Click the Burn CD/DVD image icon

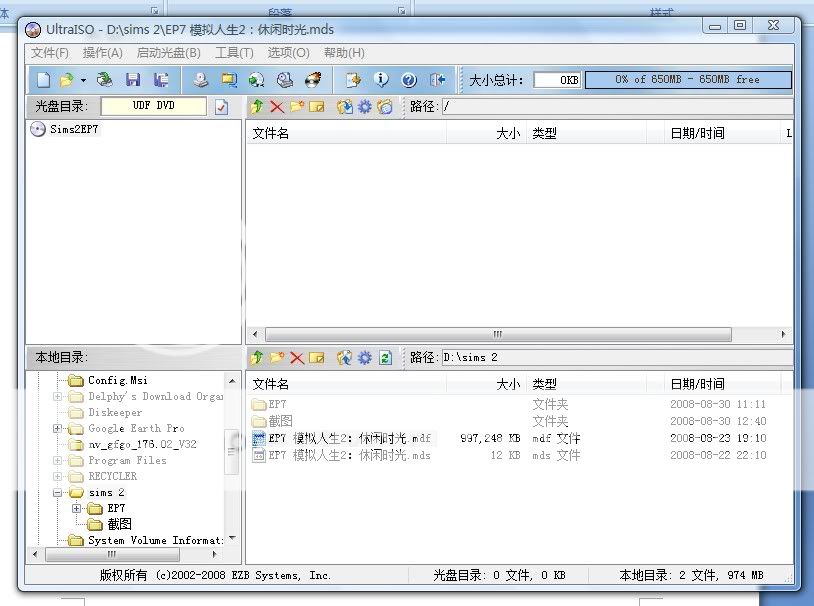(x=313, y=80)
